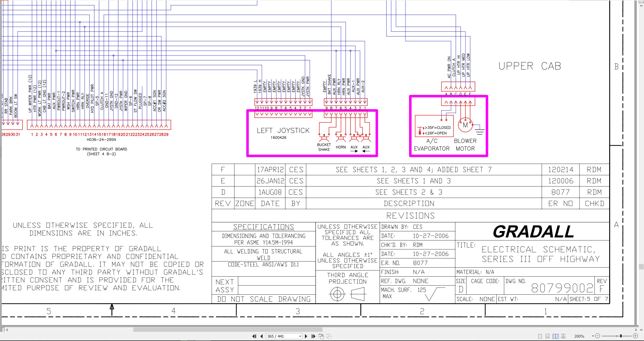This screenshot has width=644, height=341.
Task: Click the DO NOT SCALE DRAWING text
Action: click(x=264, y=299)
